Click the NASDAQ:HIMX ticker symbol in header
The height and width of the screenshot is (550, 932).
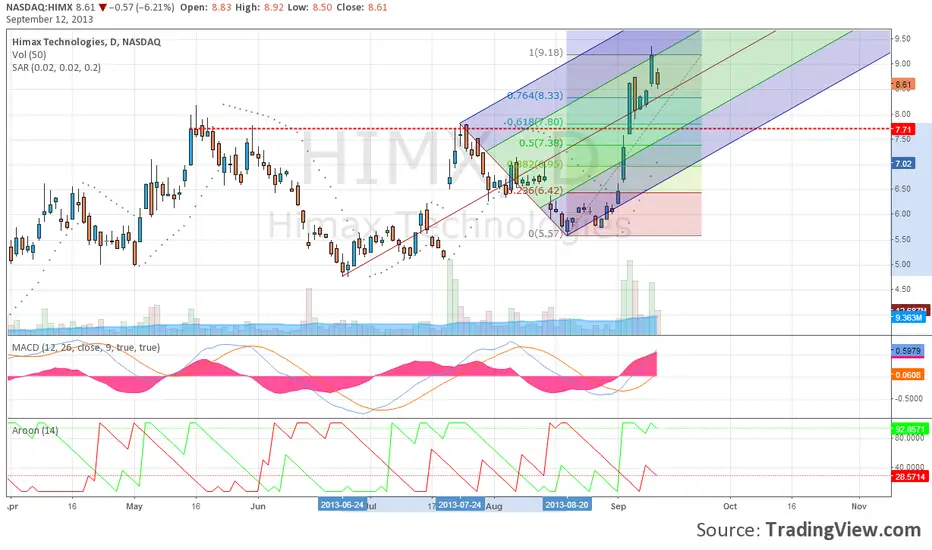pyautogui.click(x=39, y=8)
